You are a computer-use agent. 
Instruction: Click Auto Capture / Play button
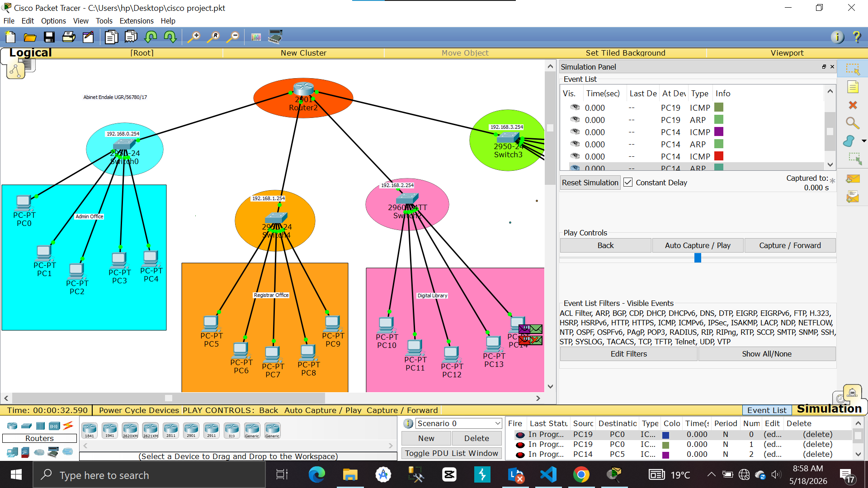[x=698, y=245]
